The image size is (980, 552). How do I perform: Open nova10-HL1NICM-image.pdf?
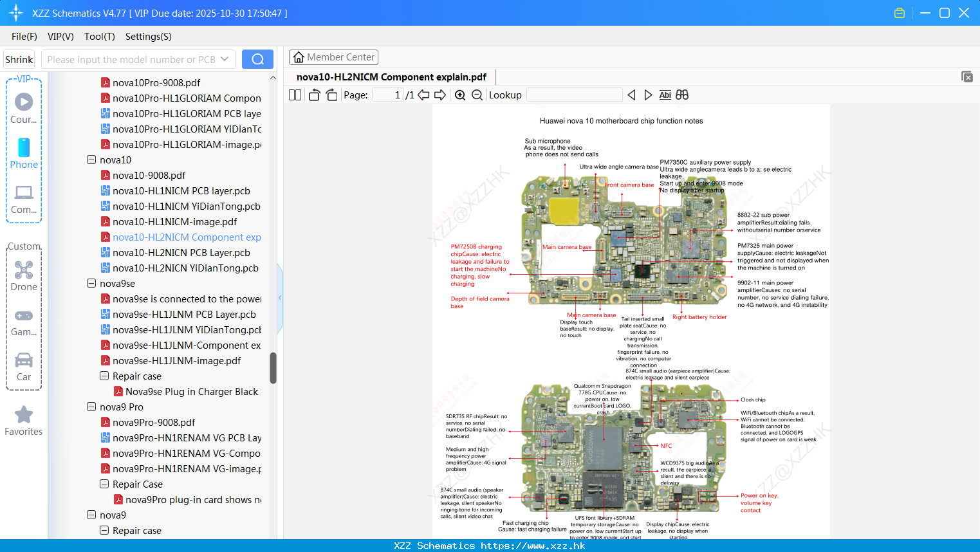pos(174,221)
